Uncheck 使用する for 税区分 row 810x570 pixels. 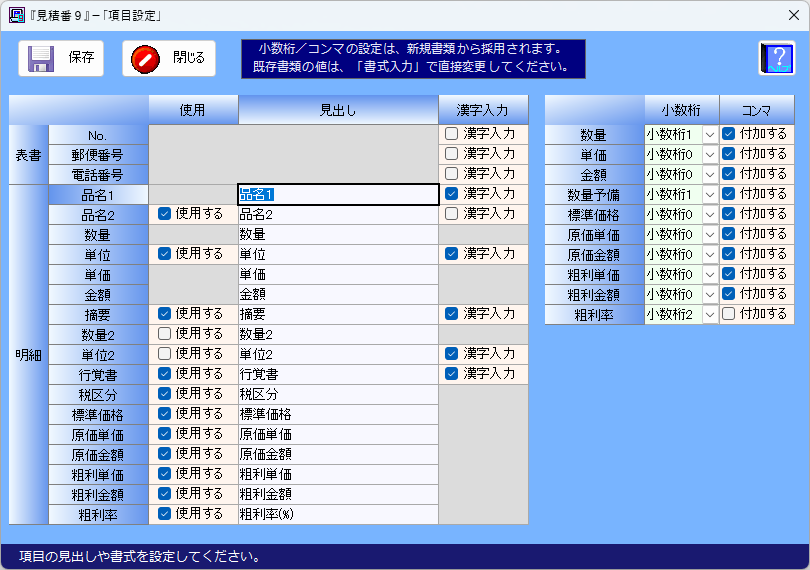point(164,393)
